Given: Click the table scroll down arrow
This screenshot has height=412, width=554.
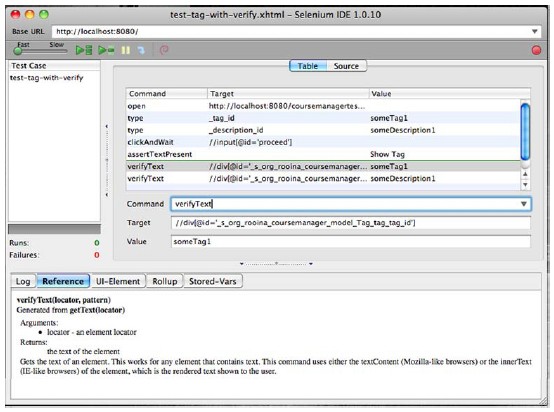Looking at the screenshot, I should click(x=525, y=184).
